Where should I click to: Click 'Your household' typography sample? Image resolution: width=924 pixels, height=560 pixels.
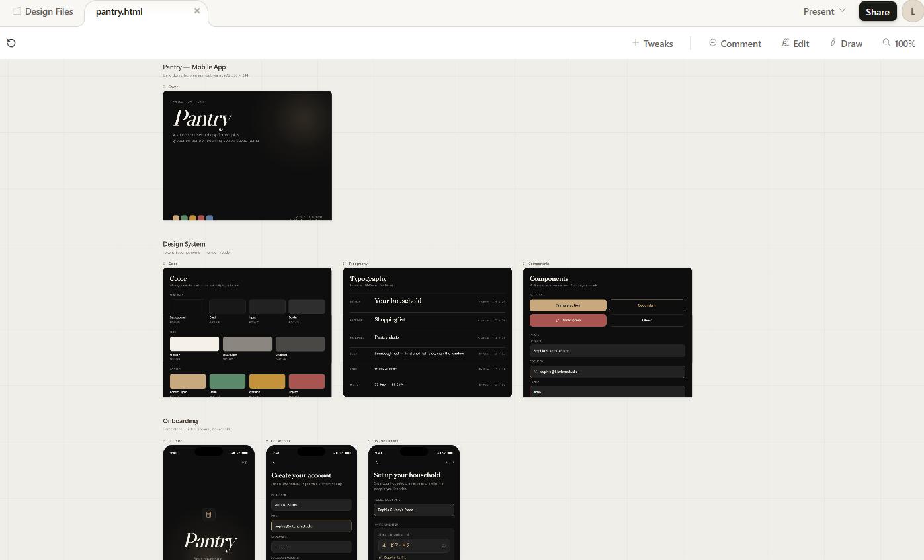(x=398, y=301)
